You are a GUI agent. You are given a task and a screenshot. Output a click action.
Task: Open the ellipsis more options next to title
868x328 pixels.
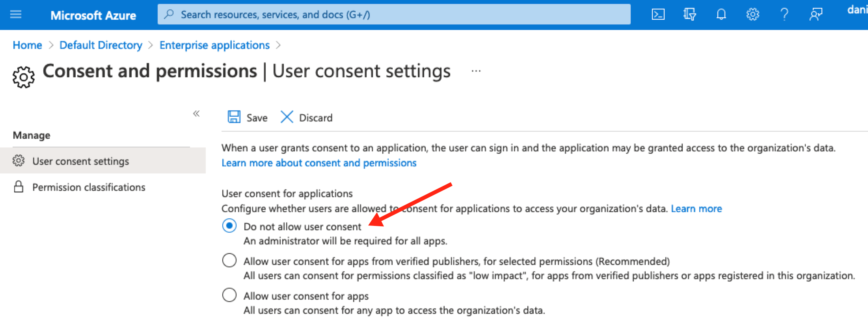click(476, 71)
